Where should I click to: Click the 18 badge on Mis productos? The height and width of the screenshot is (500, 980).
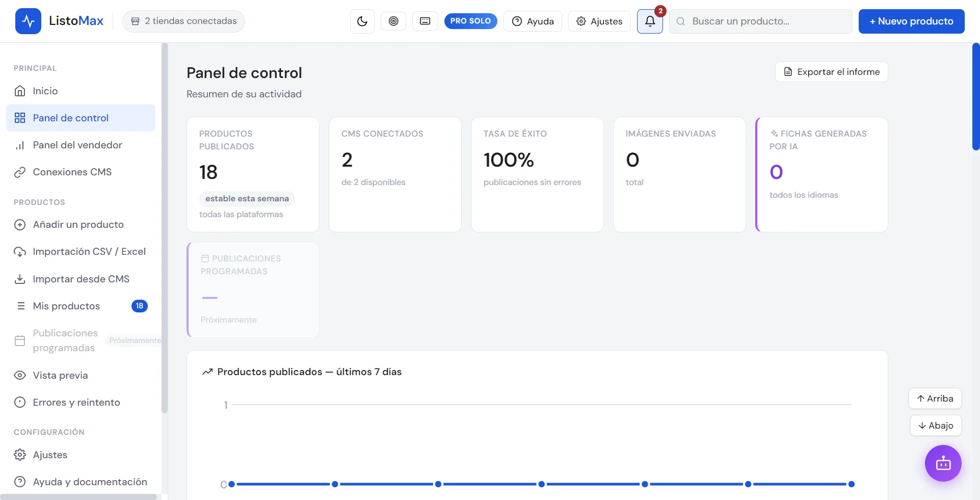(x=140, y=306)
